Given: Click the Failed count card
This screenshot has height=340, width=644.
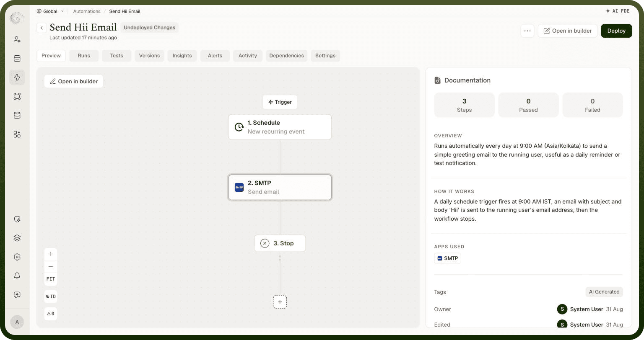Looking at the screenshot, I should point(592,105).
